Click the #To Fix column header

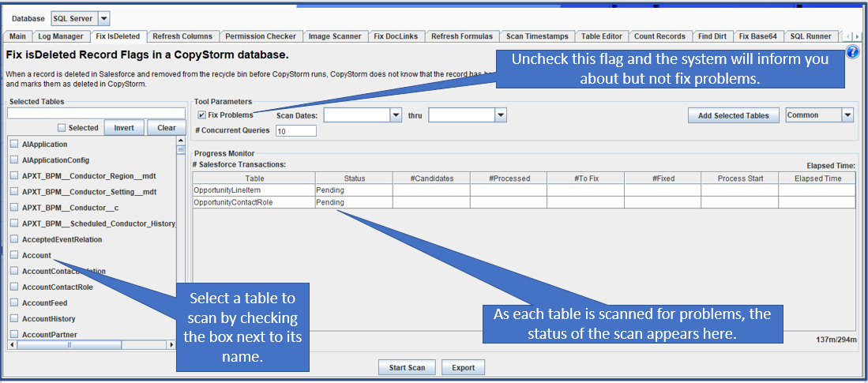point(586,178)
